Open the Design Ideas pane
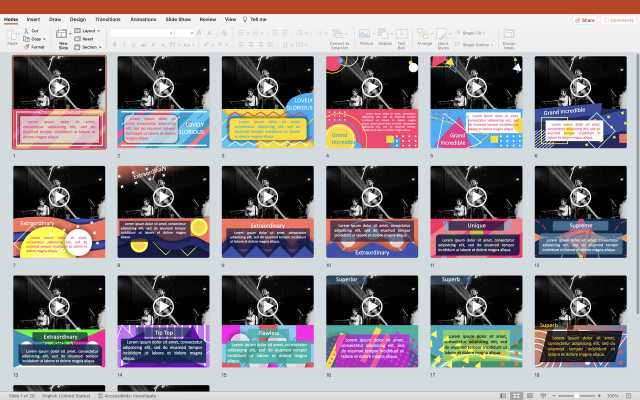 (x=509, y=36)
